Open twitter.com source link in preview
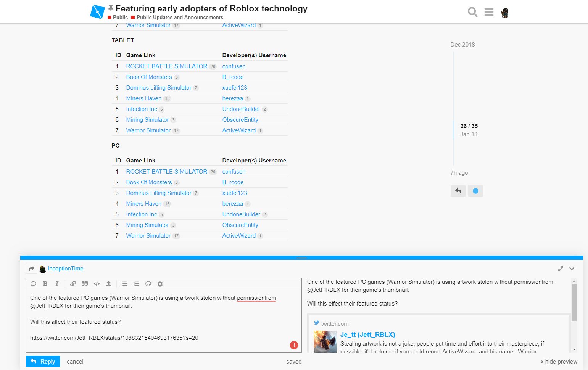Screen dimensions: 588x370 tap(335, 324)
